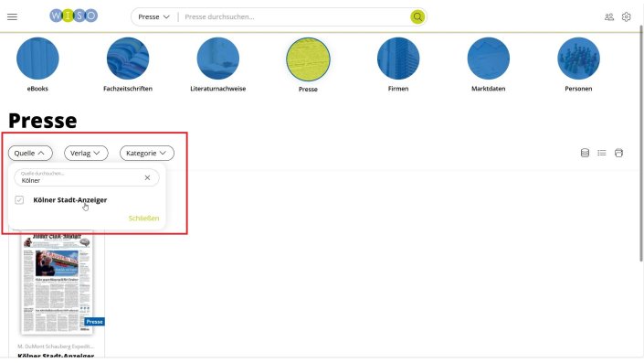The image size is (644, 363).
Task: Click the yellow search magnifier button
Action: [x=417, y=16]
